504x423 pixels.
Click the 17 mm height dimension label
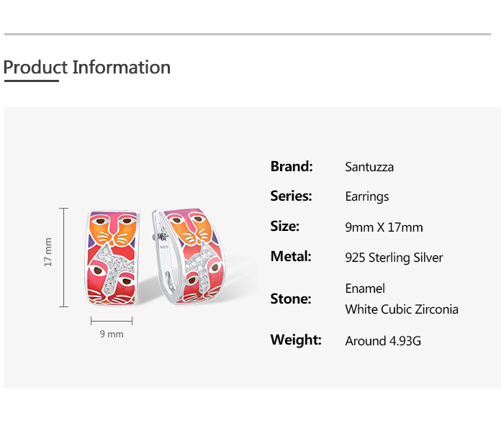pyautogui.click(x=49, y=253)
